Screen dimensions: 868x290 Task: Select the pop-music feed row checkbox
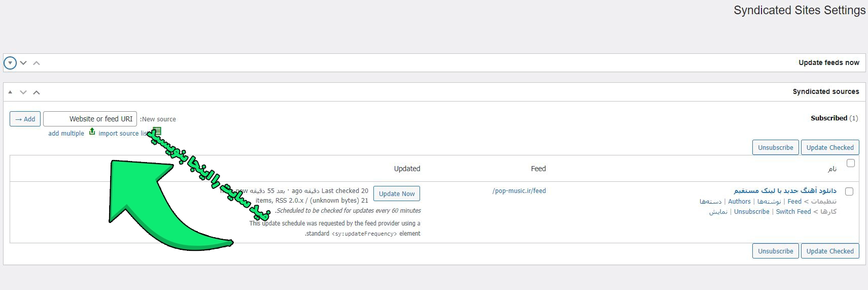(x=849, y=191)
